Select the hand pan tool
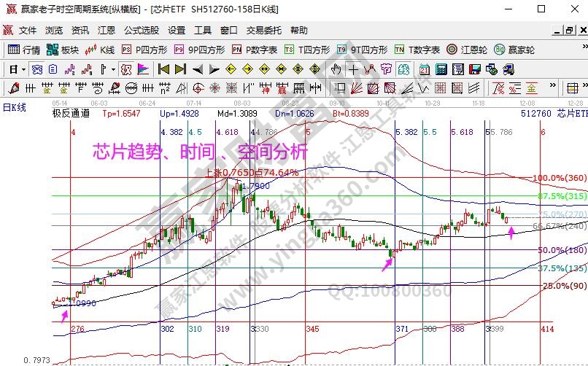This screenshot has height=366, width=588. [336, 69]
